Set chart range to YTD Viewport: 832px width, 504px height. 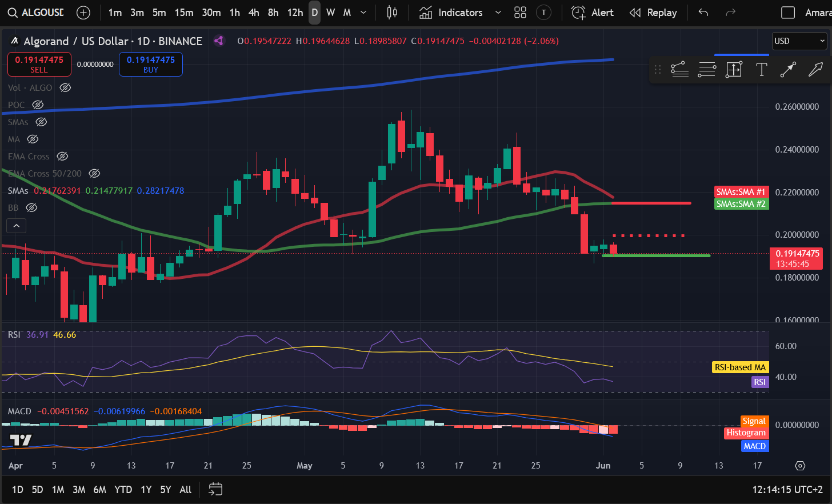123,490
